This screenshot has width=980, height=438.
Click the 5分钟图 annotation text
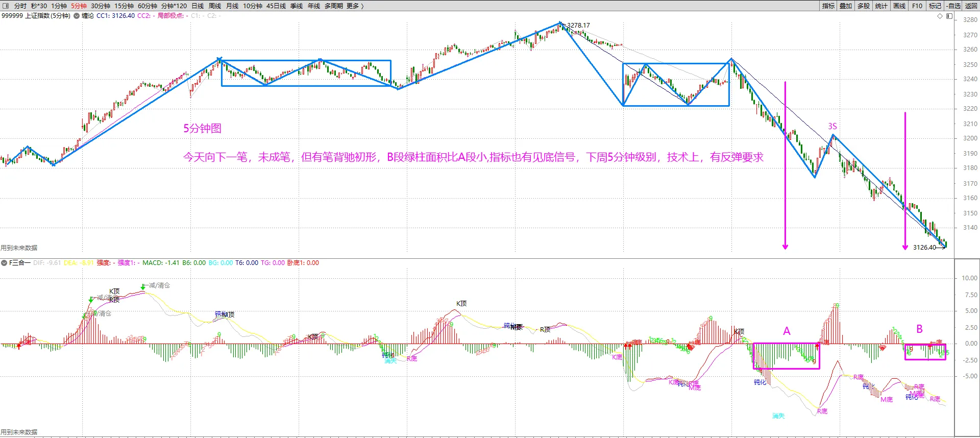pos(203,128)
